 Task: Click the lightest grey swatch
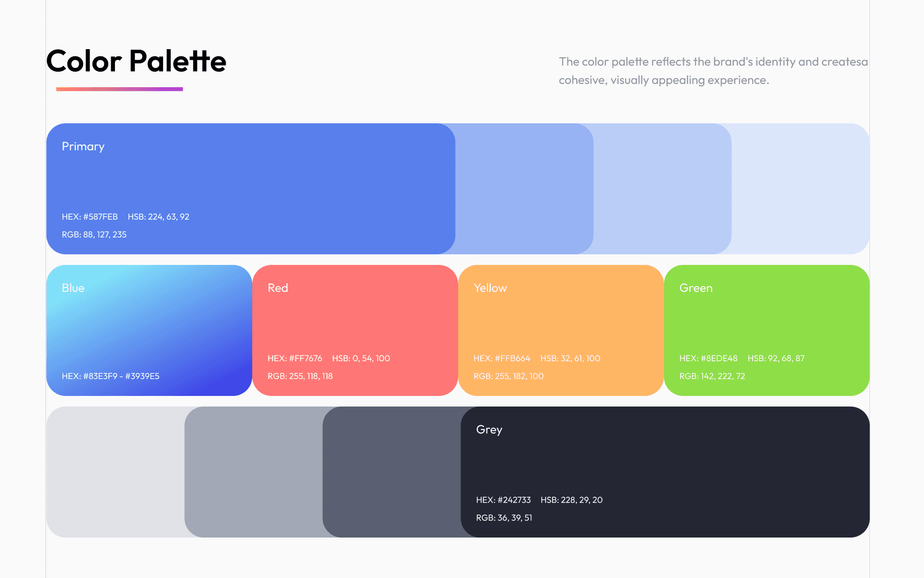pyautogui.click(x=115, y=472)
